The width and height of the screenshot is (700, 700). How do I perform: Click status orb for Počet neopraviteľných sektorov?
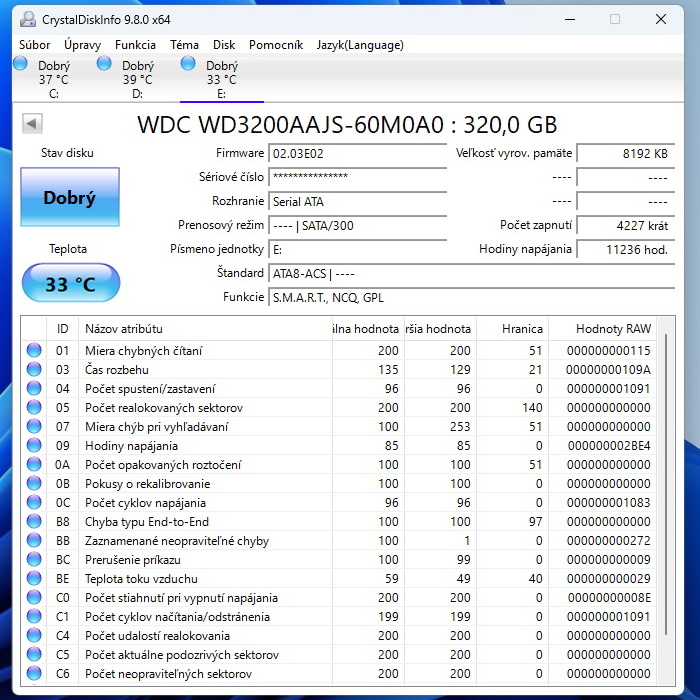pyautogui.click(x=34, y=674)
